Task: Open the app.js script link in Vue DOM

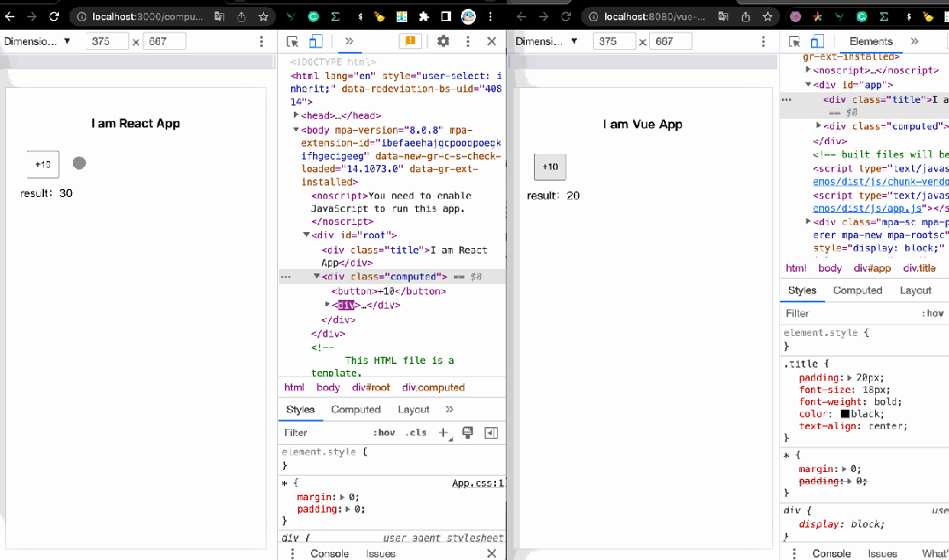Action: pos(867,208)
